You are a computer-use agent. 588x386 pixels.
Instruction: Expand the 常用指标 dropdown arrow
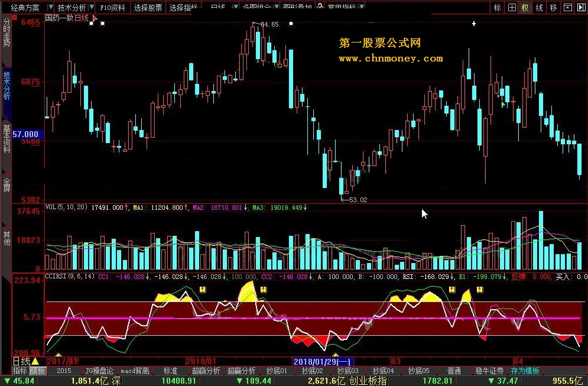click(x=361, y=7)
